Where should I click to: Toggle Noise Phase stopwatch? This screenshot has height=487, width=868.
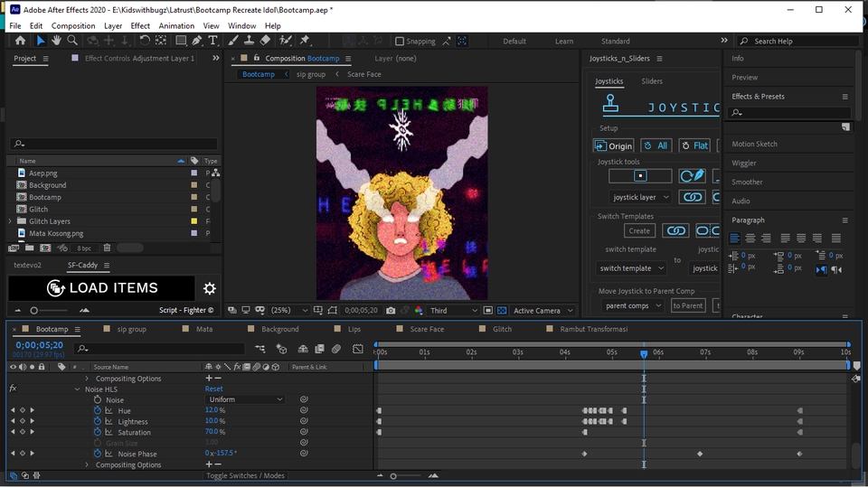coord(98,454)
